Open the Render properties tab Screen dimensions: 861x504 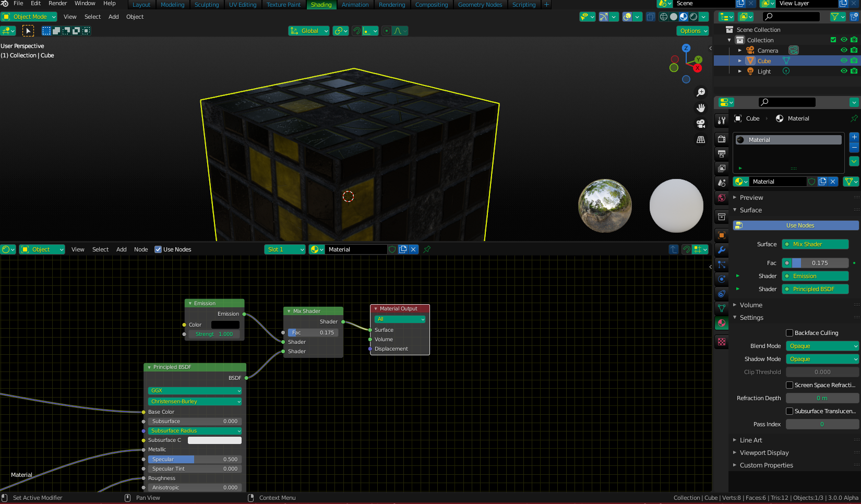[x=722, y=139]
